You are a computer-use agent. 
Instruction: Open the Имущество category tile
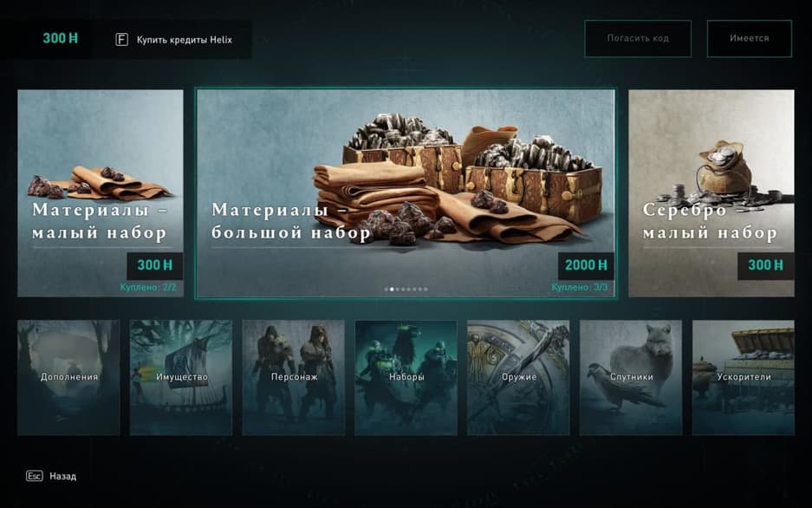181,377
